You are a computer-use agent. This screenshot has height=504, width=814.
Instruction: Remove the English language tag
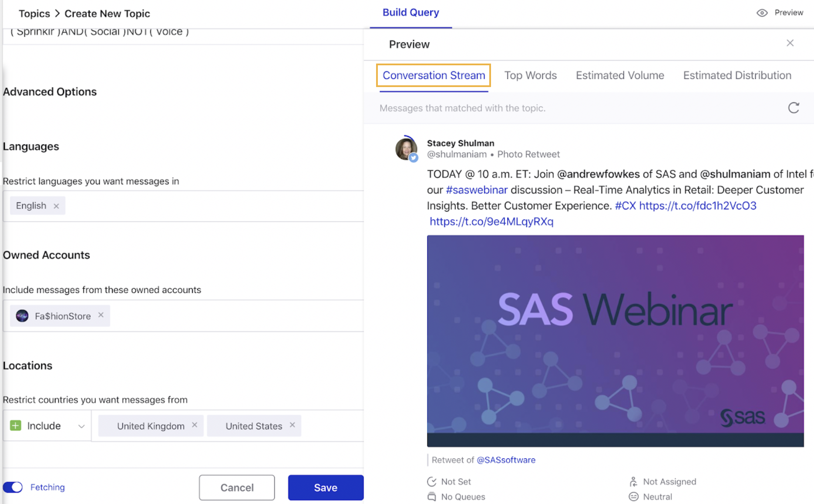[56, 206]
